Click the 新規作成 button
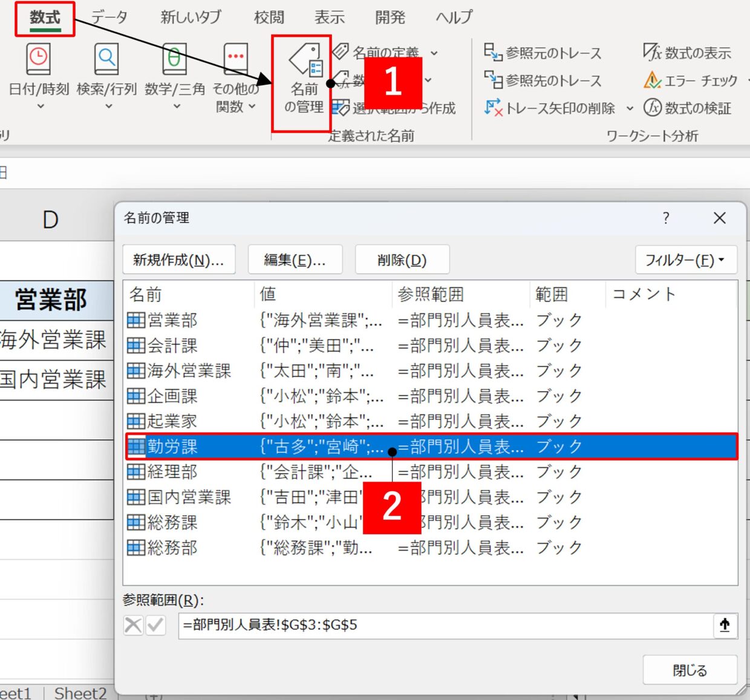Viewport: 750px width, 700px height. pyautogui.click(x=178, y=260)
